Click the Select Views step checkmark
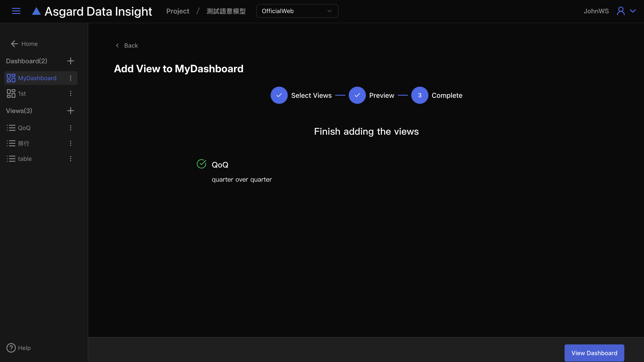Screen dimensions: 644x362 tap(279, 95)
